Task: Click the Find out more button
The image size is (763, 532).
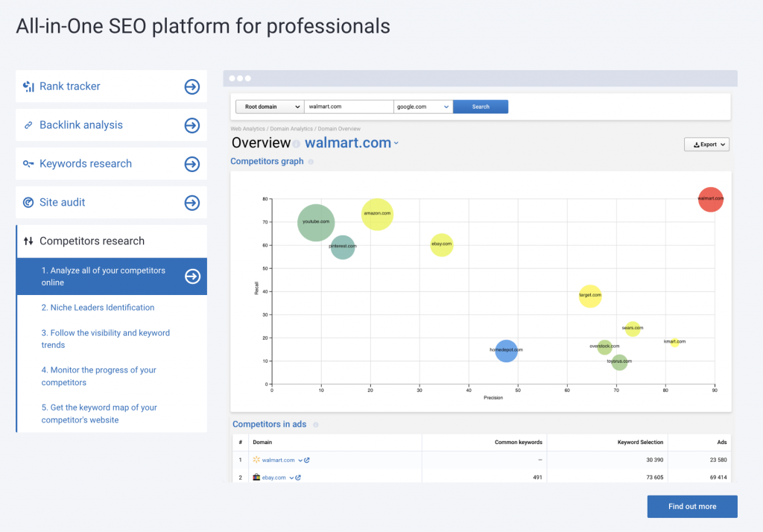Action: pos(692,507)
